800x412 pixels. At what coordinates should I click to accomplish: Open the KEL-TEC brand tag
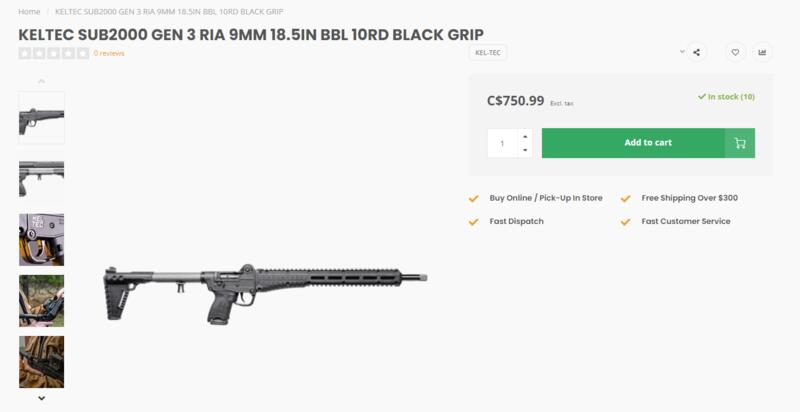click(486, 52)
